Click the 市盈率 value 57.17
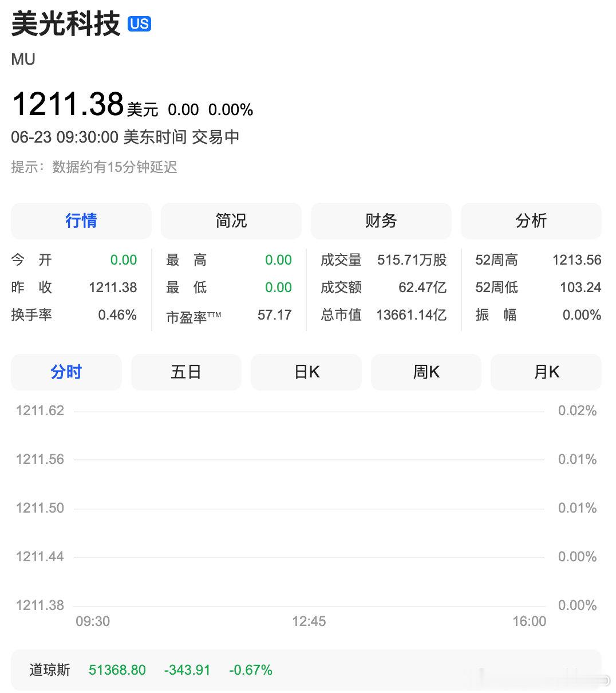Screen dimensions: 616x693 click(275, 315)
